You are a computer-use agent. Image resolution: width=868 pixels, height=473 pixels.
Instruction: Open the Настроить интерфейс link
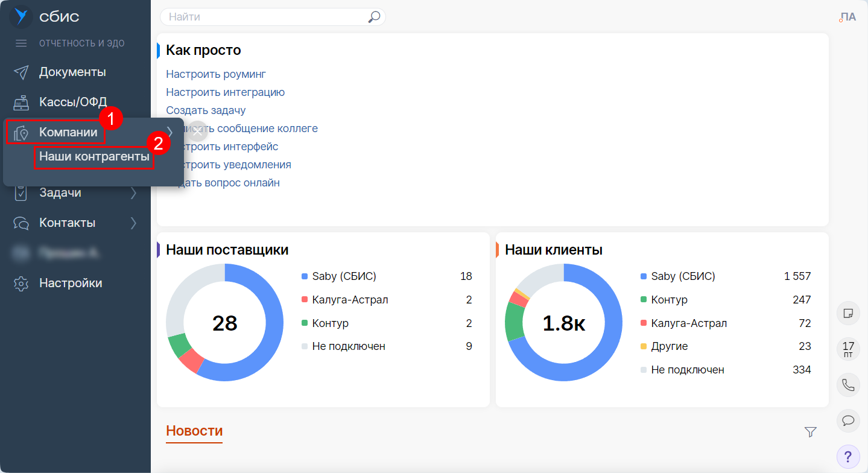(222, 147)
